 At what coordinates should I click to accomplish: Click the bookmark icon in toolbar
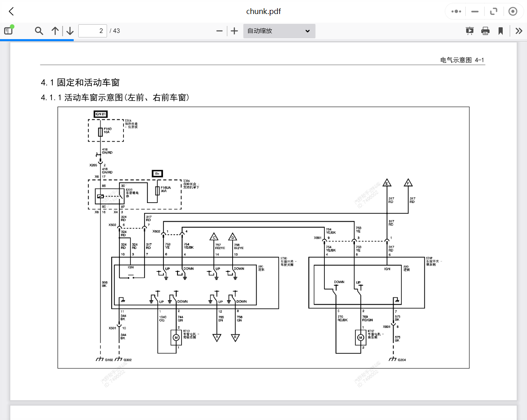click(501, 31)
